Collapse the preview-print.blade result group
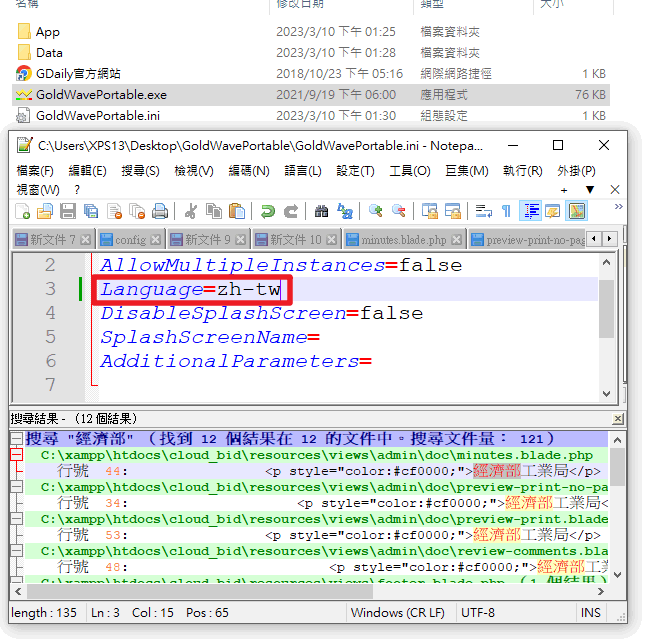Viewport: 655px width, 639px height. pyautogui.click(x=16, y=519)
